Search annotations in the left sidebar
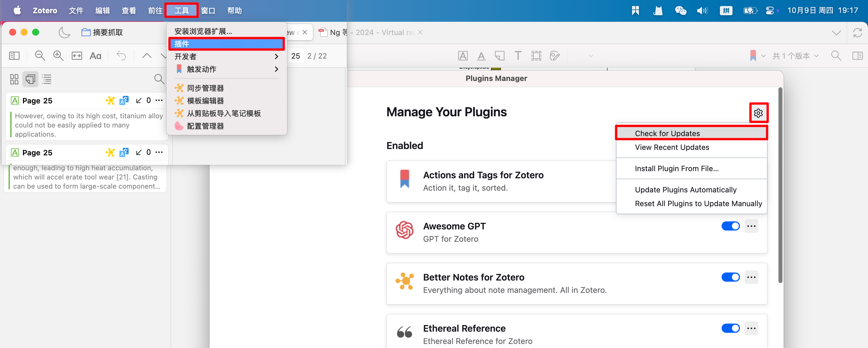The height and width of the screenshot is (348, 868). 159,79
